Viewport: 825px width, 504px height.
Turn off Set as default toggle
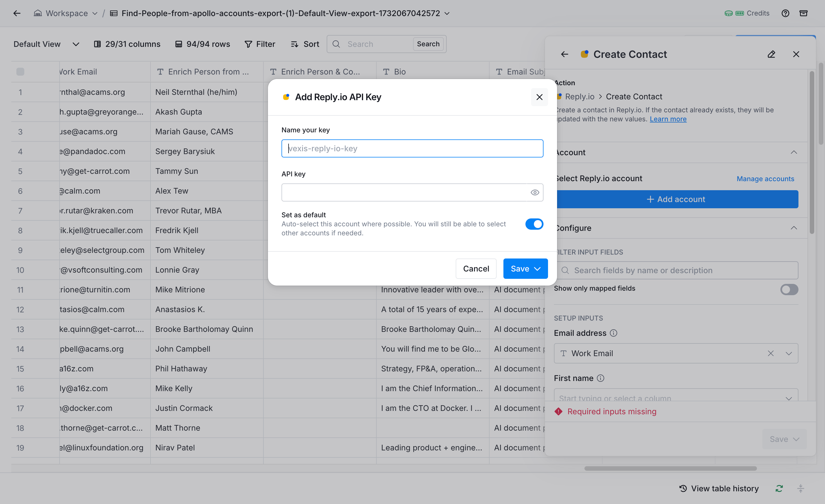[534, 224]
